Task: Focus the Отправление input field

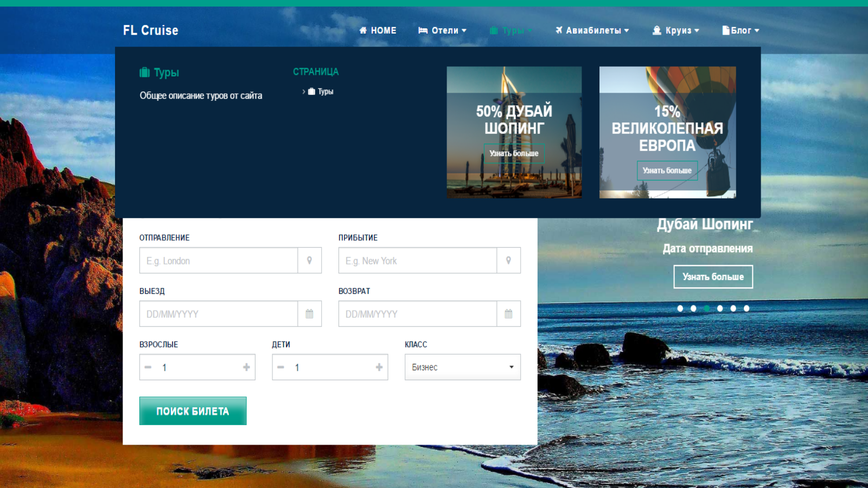Action: 219,260
